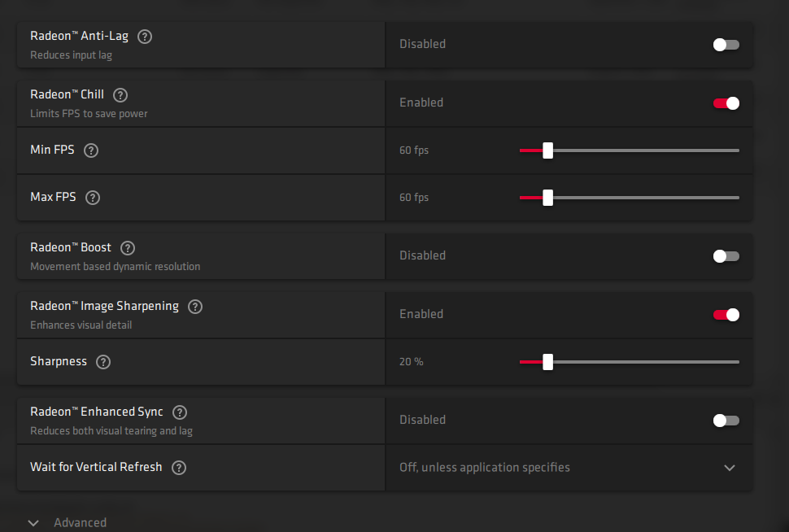Click the Max FPS slider handle
The height and width of the screenshot is (532, 789).
click(548, 198)
